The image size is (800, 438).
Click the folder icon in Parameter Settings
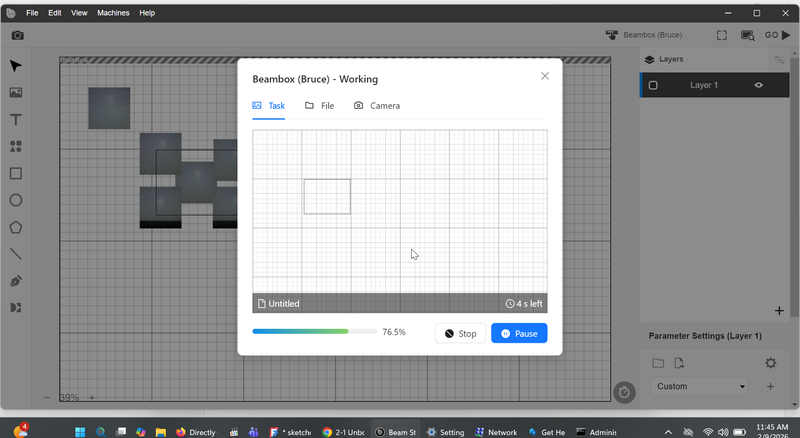click(658, 363)
